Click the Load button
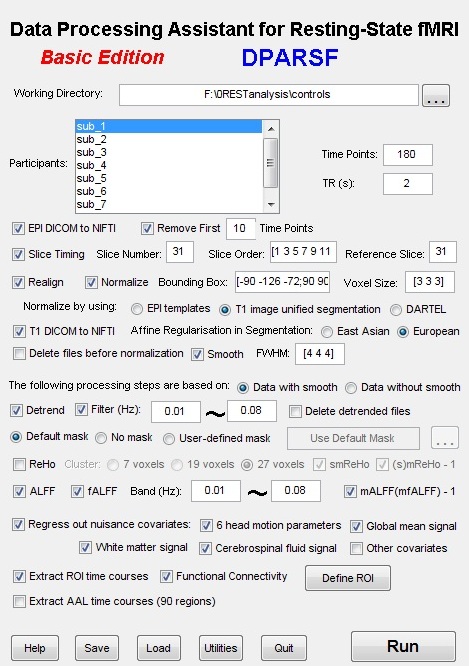This screenshot has height=666, width=469. pos(158,648)
